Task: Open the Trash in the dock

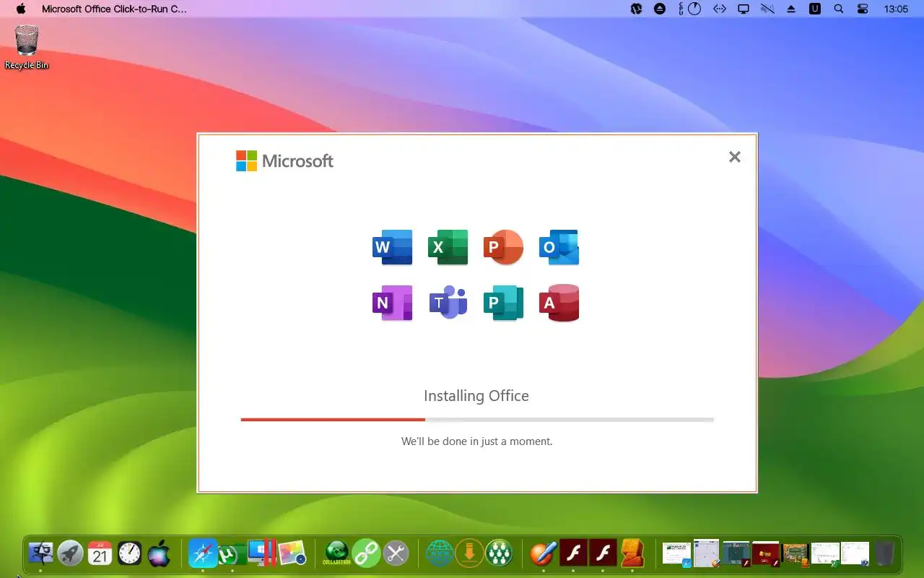Action: pos(884,553)
